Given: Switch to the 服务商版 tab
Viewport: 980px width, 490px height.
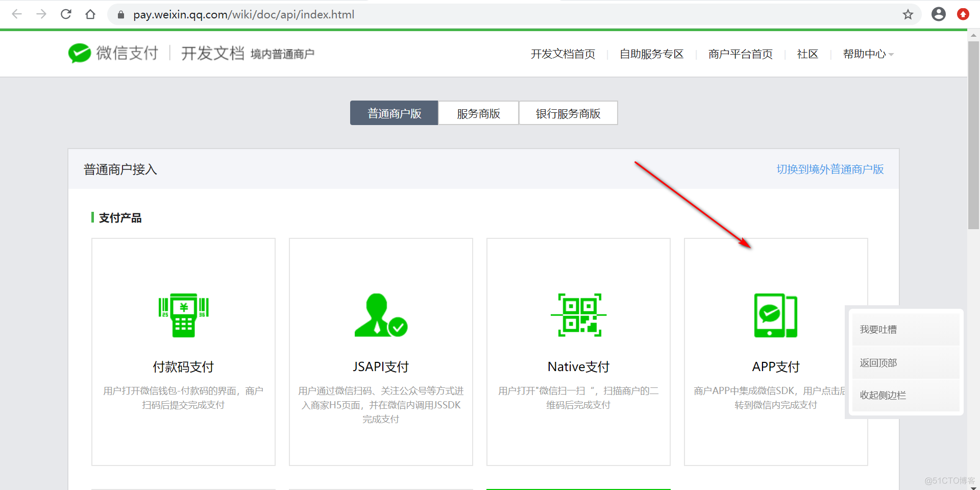Looking at the screenshot, I should click(x=478, y=113).
